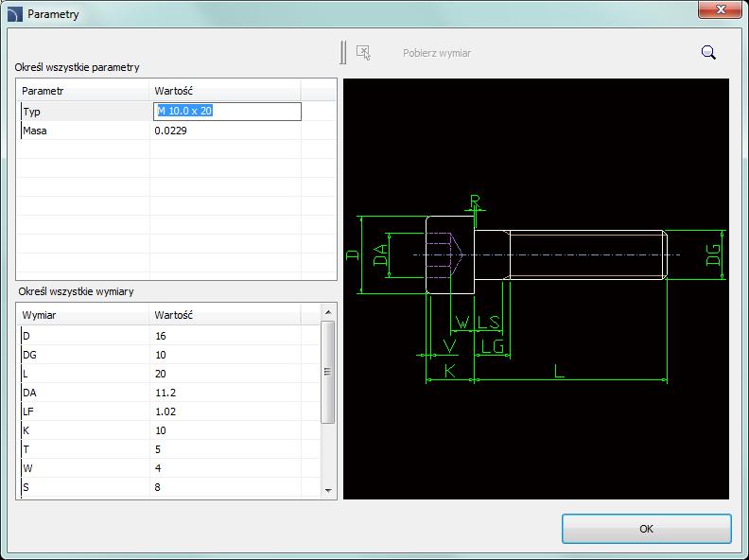Image resolution: width=749 pixels, height=560 pixels.
Task: Select the Masa value 0.0229
Action: click(170, 131)
